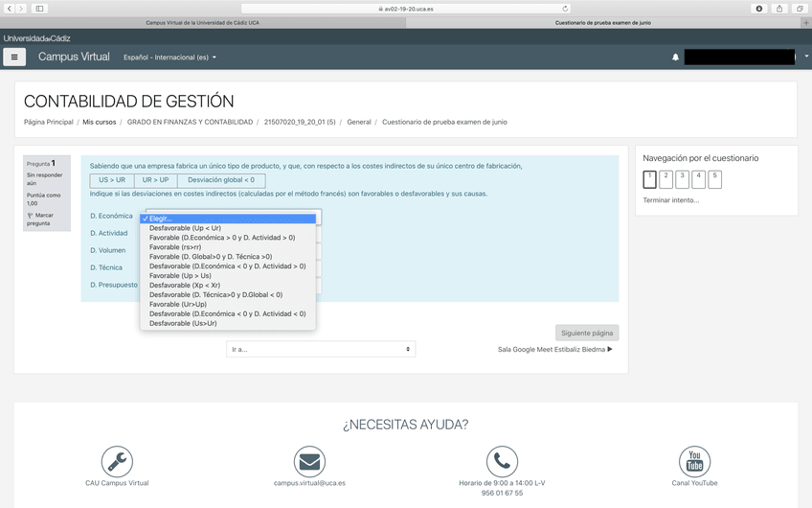The width and height of the screenshot is (812, 508).
Task: Click the phone icon for office hours
Action: click(502, 462)
